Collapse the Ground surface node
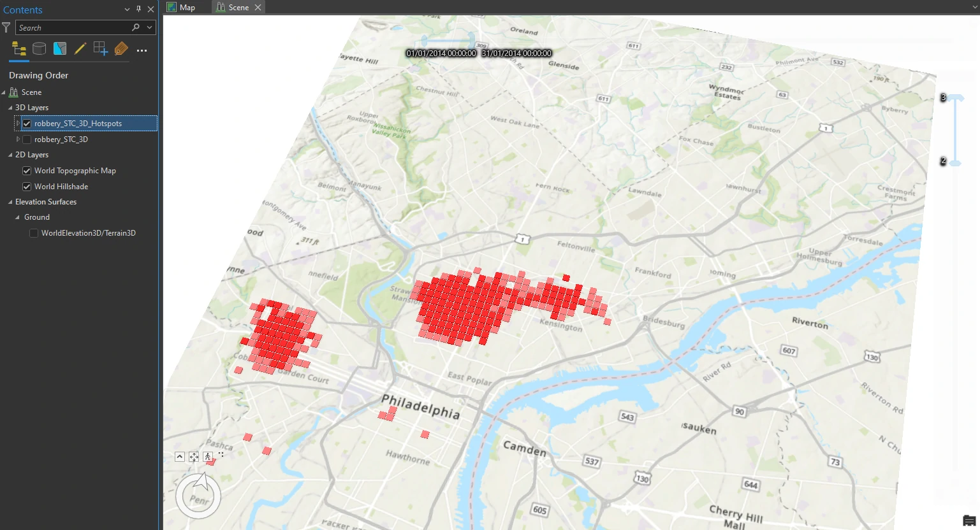 tap(17, 217)
